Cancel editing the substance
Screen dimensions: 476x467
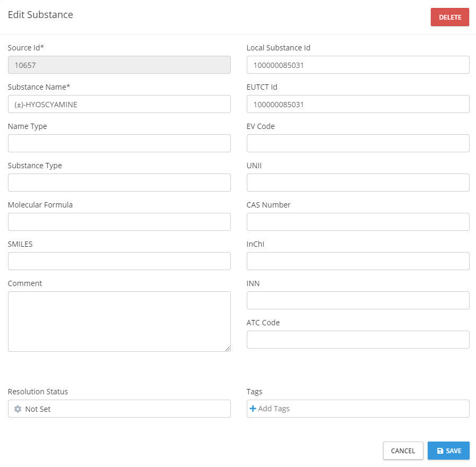pos(403,451)
